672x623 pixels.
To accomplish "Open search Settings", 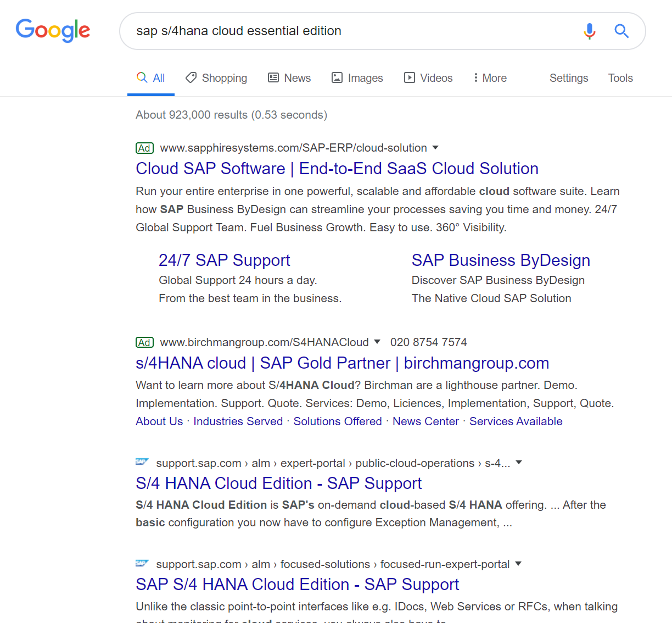I will pyautogui.click(x=569, y=78).
